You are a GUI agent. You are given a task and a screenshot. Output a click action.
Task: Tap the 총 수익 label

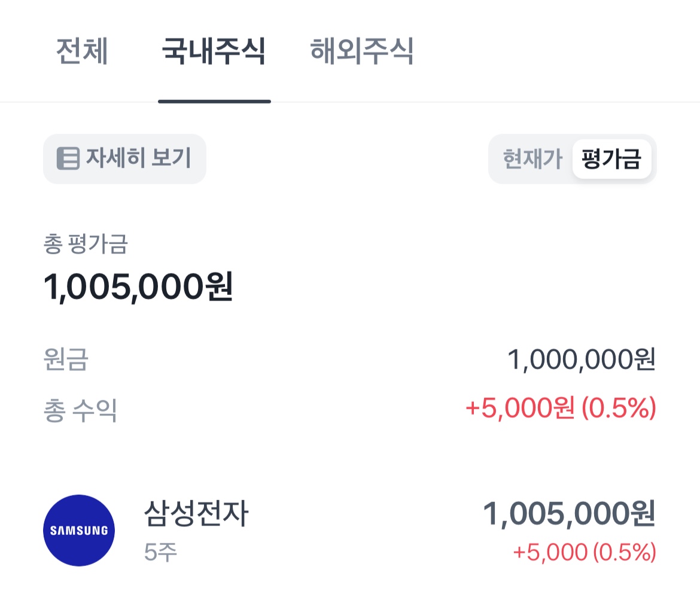point(80,410)
